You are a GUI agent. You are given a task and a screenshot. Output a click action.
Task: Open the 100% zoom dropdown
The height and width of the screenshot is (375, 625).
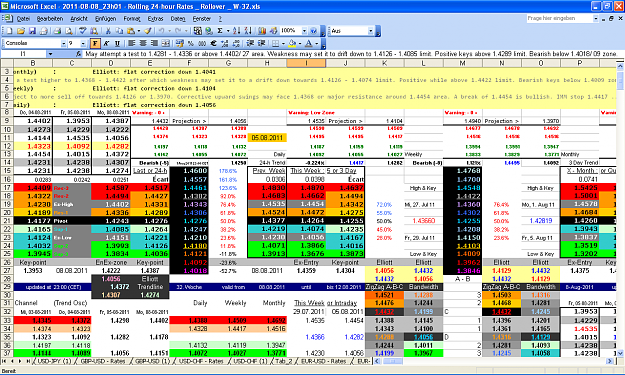[304, 31]
